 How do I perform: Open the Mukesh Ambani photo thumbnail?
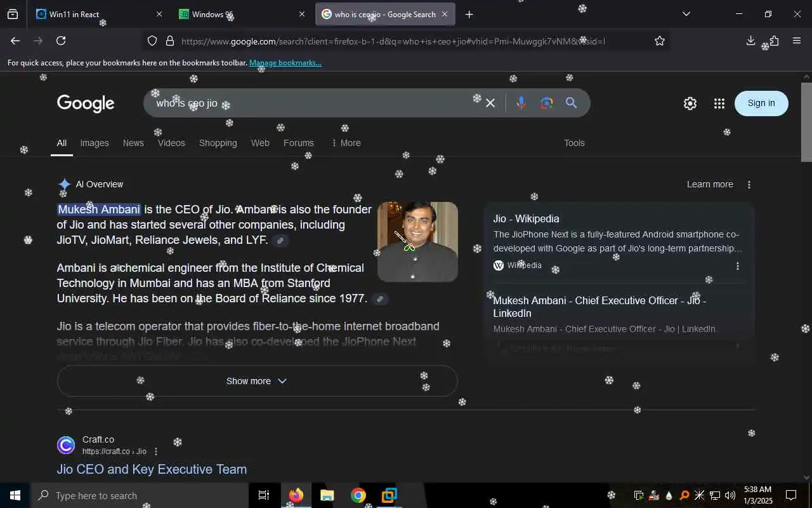[417, 241]
